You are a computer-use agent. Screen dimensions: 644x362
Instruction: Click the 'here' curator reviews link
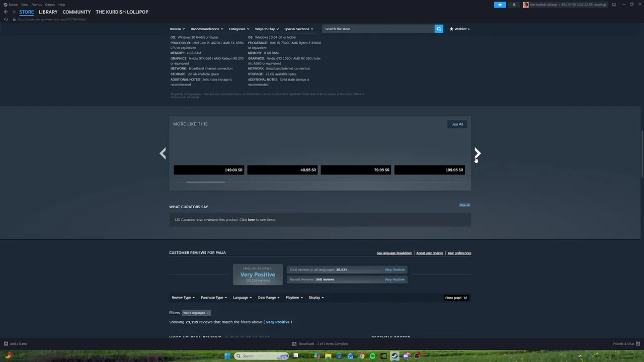[x=252, y=220]
